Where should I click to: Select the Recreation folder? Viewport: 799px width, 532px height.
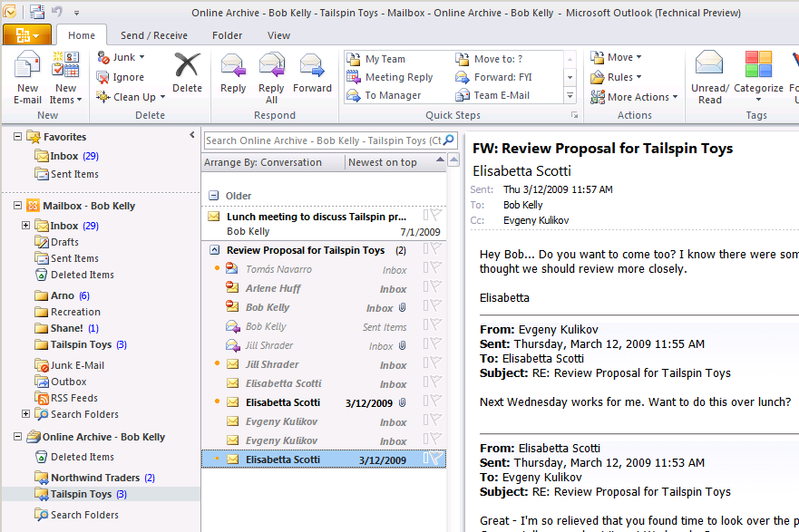point(67,312)
